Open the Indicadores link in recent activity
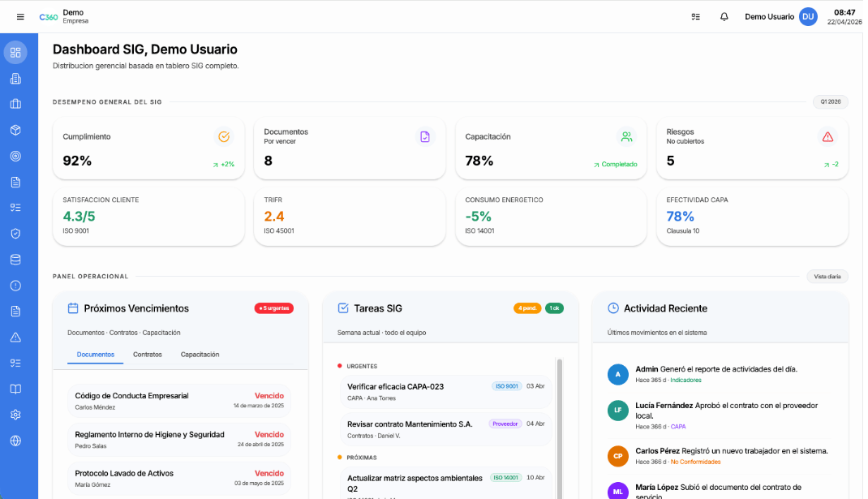This screenshot has height=499, width=868. click(x=685, y=380)
